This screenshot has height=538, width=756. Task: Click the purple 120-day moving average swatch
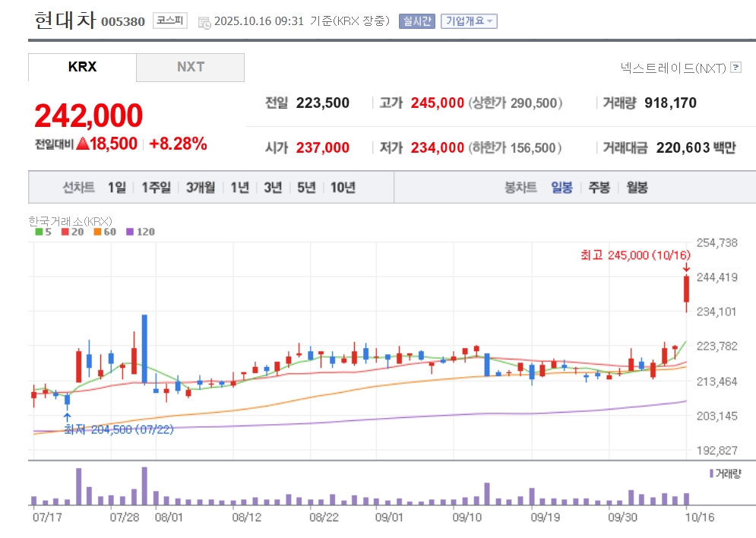(130, 232)
